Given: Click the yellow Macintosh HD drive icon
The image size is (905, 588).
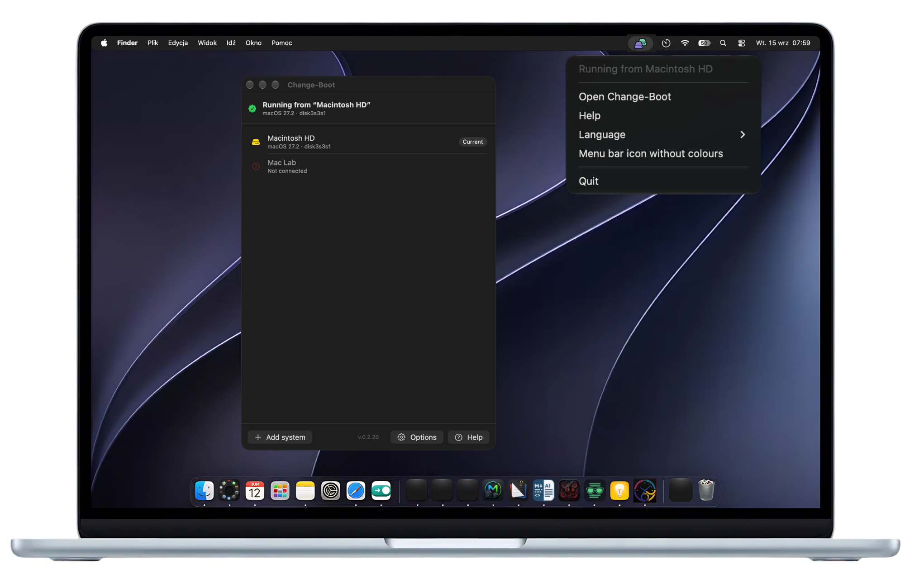Looking at the screenshot, I should [256, 142].
